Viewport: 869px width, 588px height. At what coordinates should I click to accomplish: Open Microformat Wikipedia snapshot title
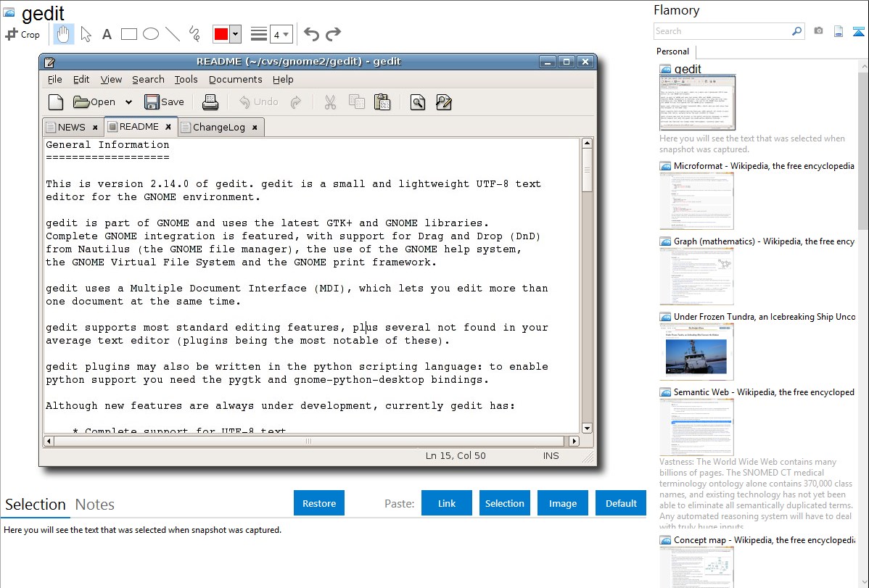[x=764, y=166]
